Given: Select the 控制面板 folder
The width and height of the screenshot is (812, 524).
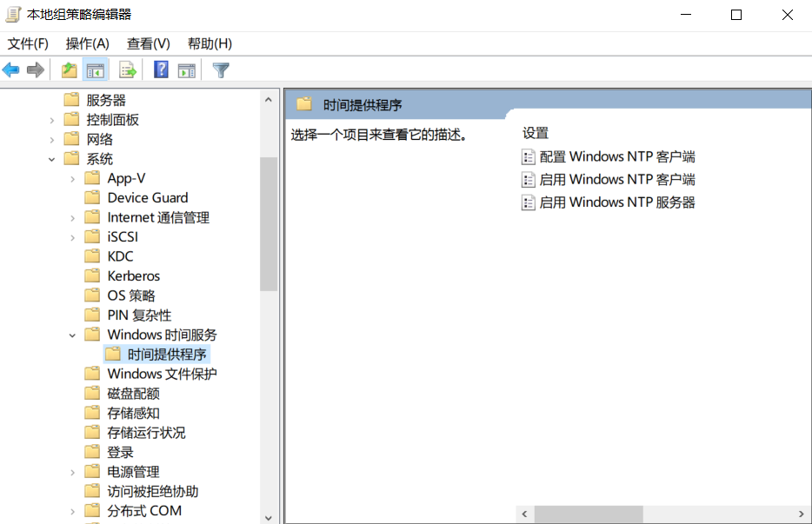Looking at the screenshot, I should pyautogui.click(x=112, y=120).
